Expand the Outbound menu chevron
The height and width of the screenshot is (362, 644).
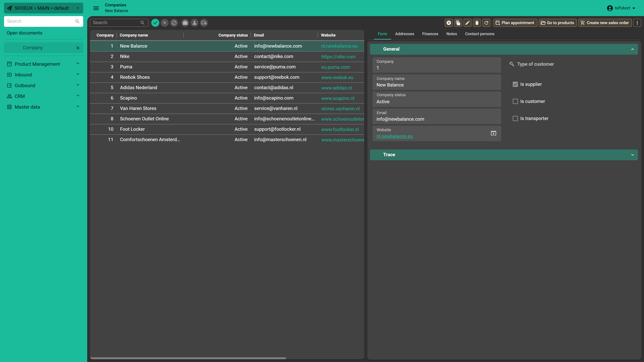[x=78, y=85]
